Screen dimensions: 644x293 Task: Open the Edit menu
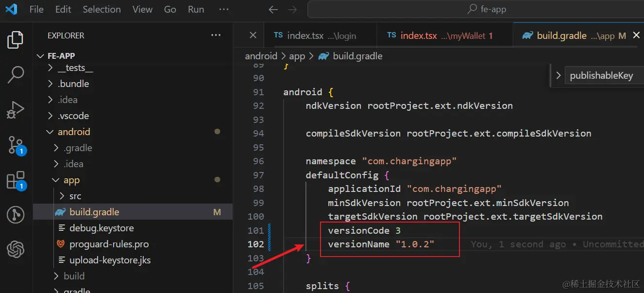pyautogui.click(x=63, y=9)
